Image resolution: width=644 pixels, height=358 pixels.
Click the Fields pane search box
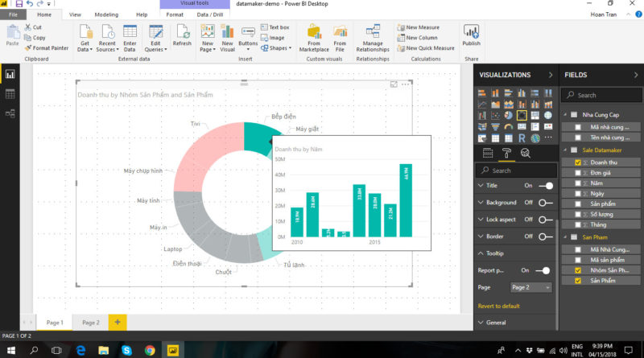604,95
